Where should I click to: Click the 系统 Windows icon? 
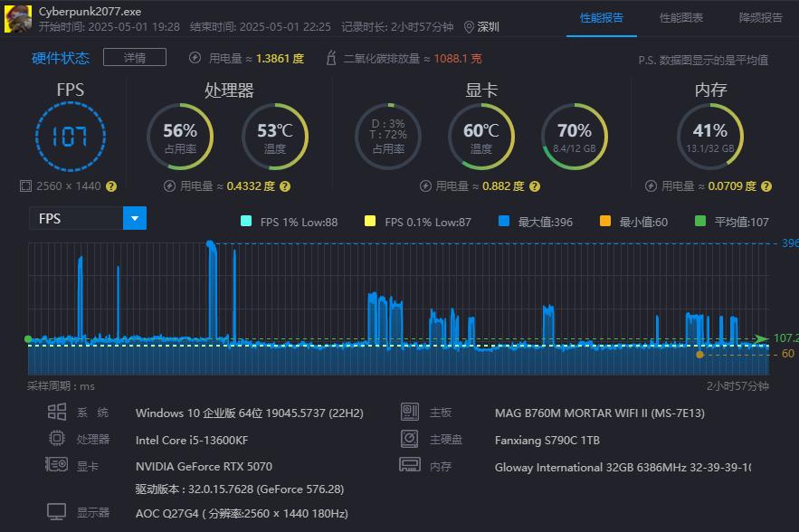(x=57, y=412)
